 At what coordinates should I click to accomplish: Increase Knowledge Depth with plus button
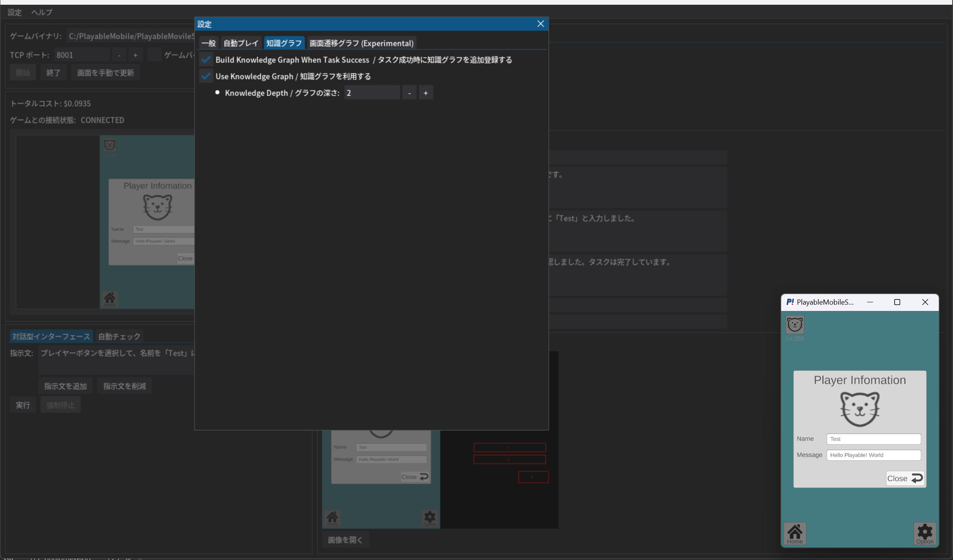pos(426,93)
